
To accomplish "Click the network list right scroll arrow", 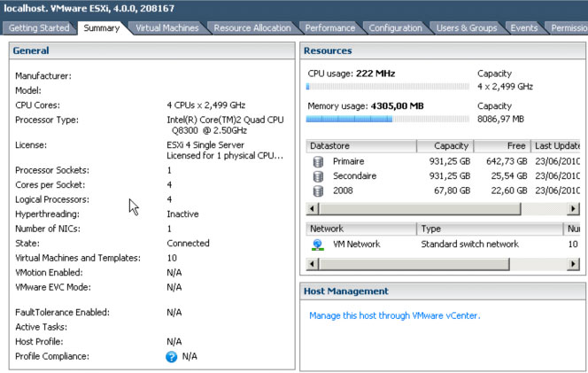I will pos(573,264).
